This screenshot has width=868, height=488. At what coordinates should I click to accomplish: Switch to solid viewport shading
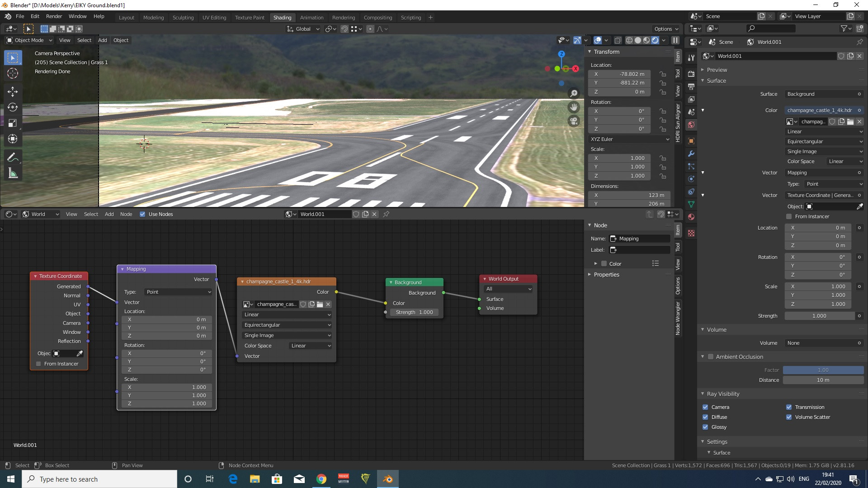[638, 40]
